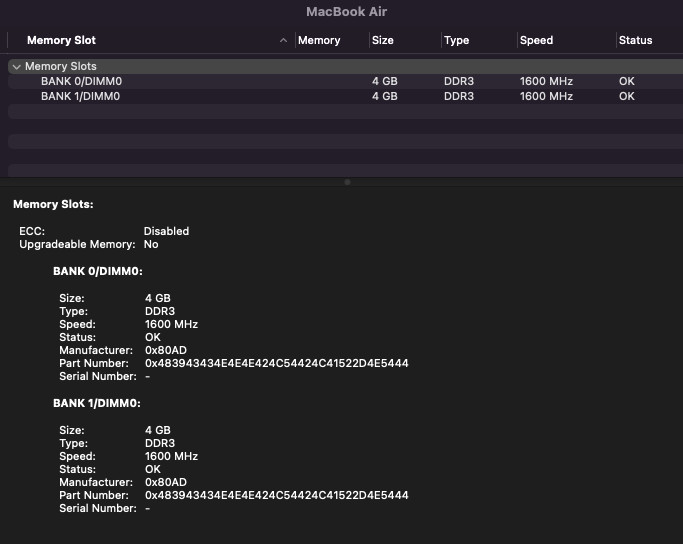Select the BANK 0/DIMM0 row
683x544 pixels.
click(x=345, y=81)
